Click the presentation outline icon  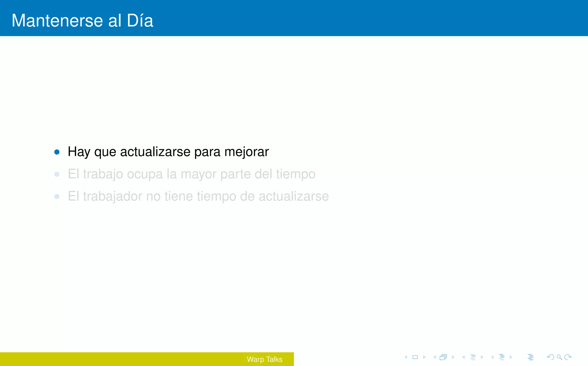pyautogui.click(x=530, y=357)
